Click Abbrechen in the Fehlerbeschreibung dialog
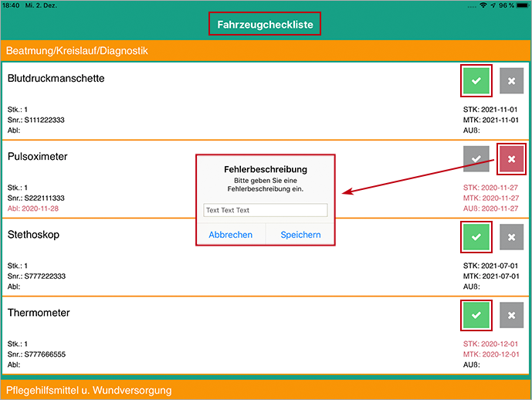 point(231,235)
